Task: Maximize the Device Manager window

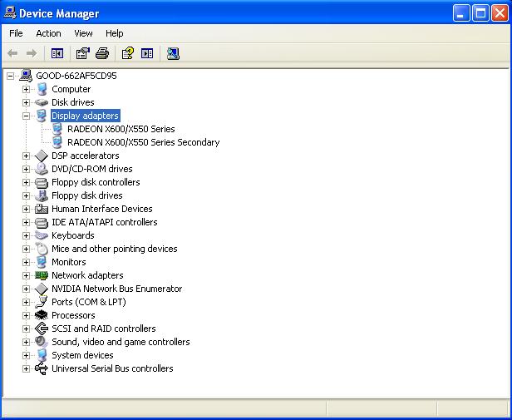Action: tap(480, 13)
